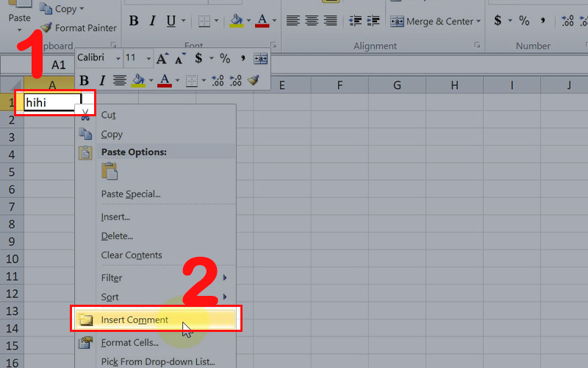Image resolution: width=588 pixels, height=368 pixels.
Task: Open the ribbon Copy dropdown arrow
Action: [x=82, y=9]
